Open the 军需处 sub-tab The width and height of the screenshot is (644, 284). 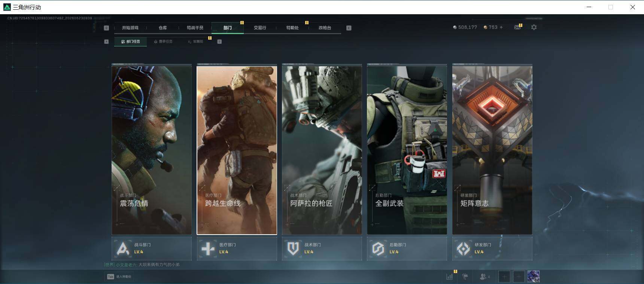click(x=196, y=42)
